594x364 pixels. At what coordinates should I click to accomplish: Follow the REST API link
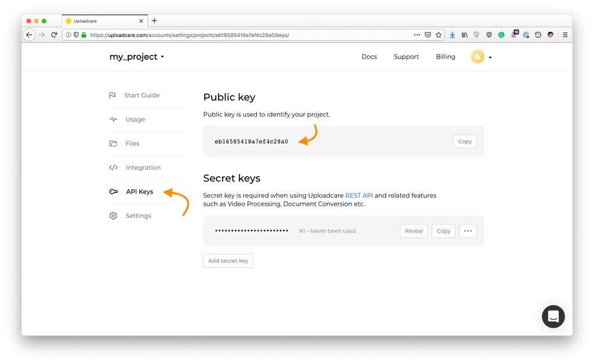[358, 195]
